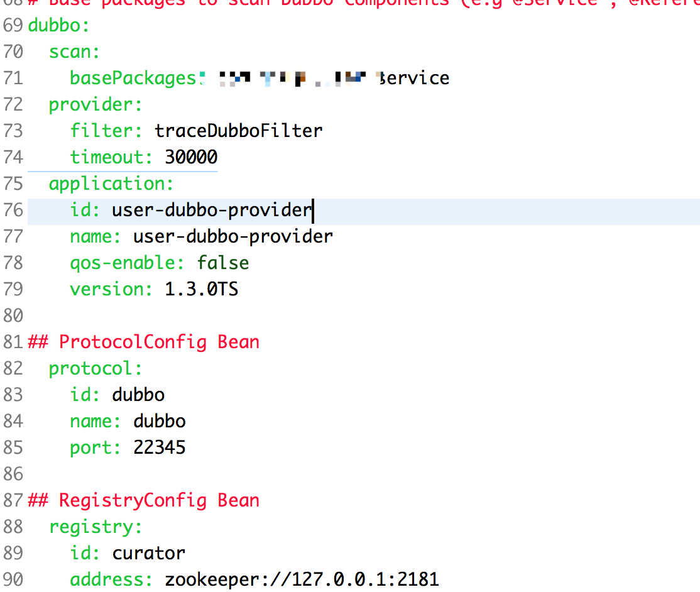Screen dimensions: 700x592
Task: Click the protocol name value 'dubbo' on line 84
Action: pos(160,421)
